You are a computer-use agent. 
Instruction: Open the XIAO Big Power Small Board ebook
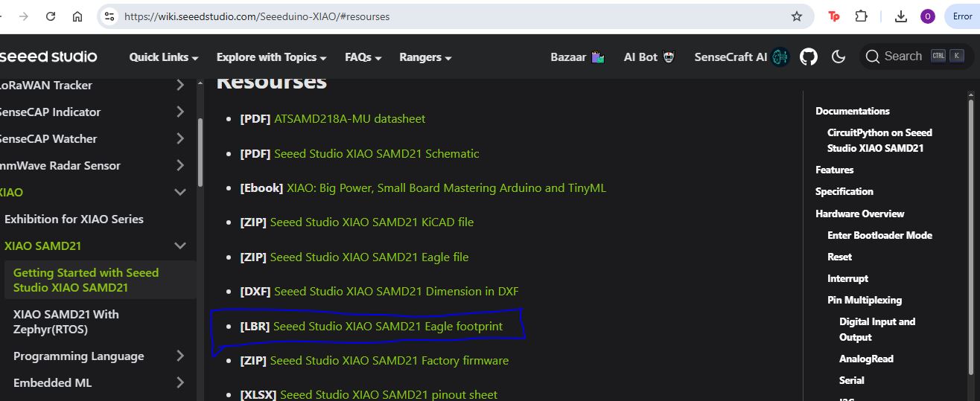click(447, 187)
